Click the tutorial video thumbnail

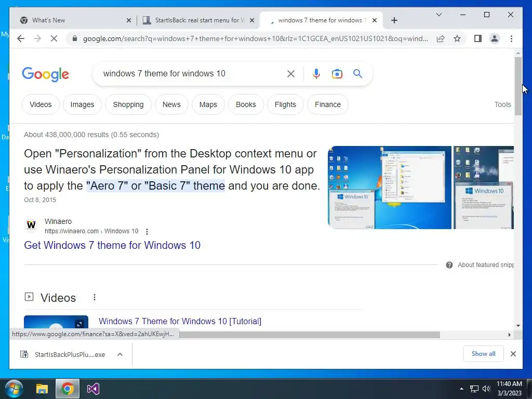(56, 322)
